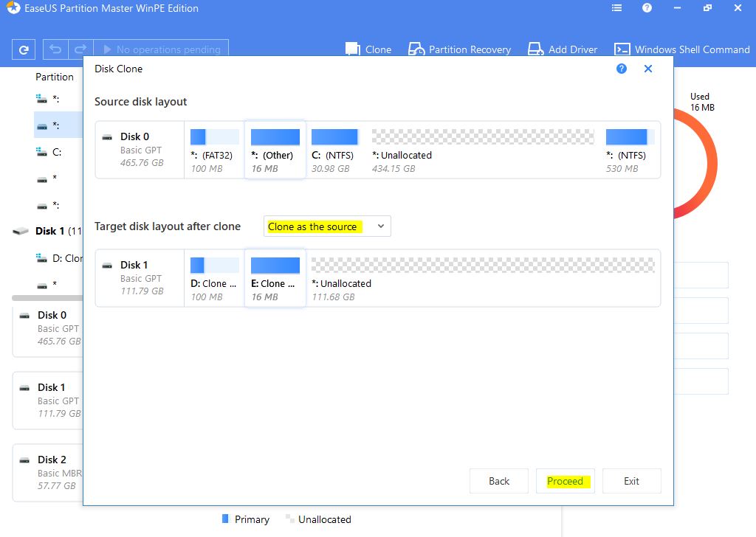Viewport: 756px width, 537px height.
Task: Open the Clone tool
Action: click(x=368, y=49)
